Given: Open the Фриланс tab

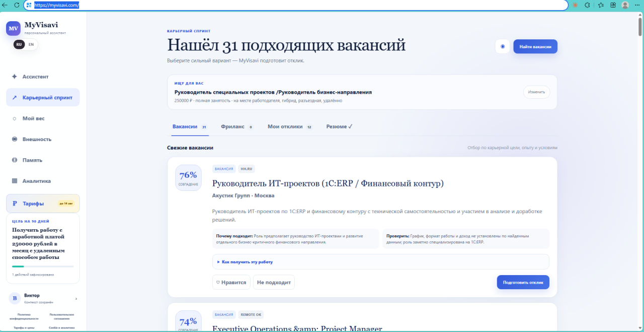Looking at the screenshot, I should [236, 126].
